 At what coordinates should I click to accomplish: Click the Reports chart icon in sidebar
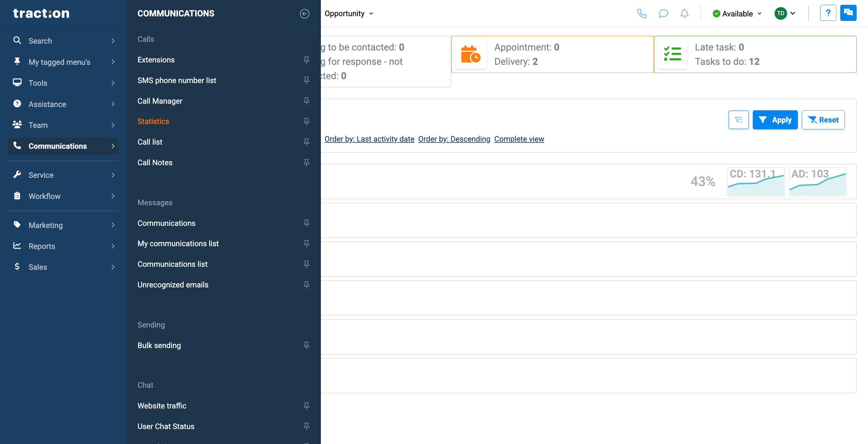(x=17, y=246)
